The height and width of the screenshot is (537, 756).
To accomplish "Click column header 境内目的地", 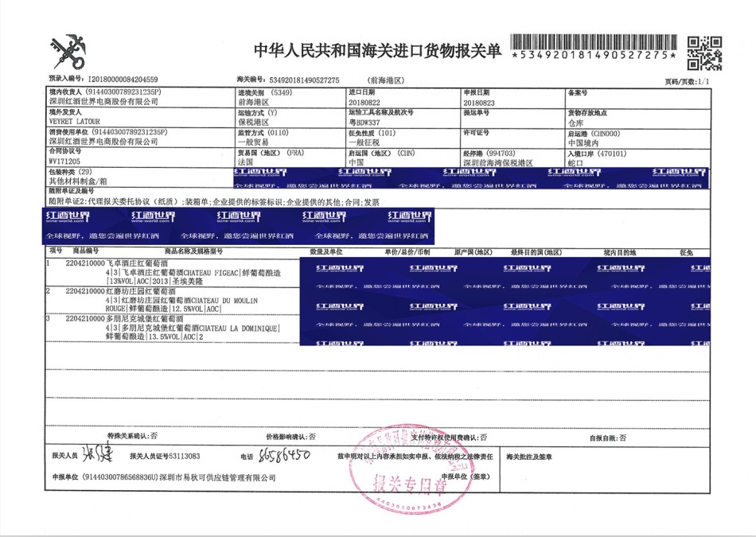I will pos(620,252).
